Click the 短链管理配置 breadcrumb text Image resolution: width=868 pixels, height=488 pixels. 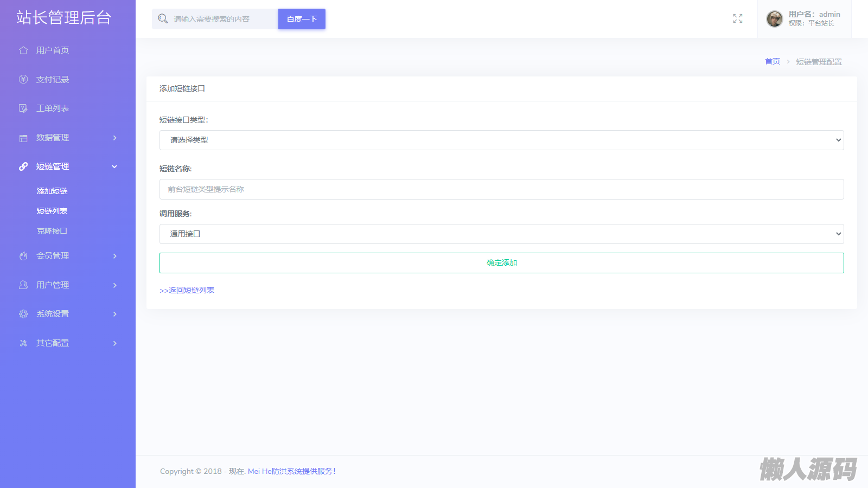(x=819, y=62)
